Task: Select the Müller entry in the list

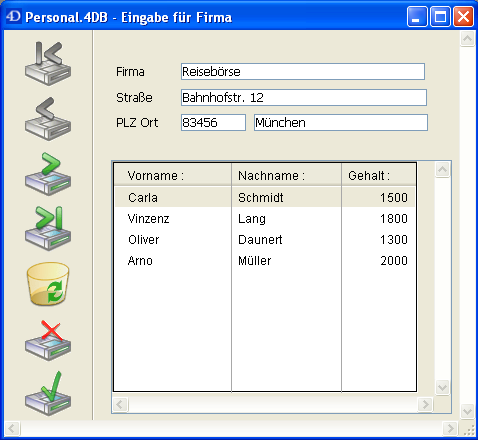Action: 255,261
